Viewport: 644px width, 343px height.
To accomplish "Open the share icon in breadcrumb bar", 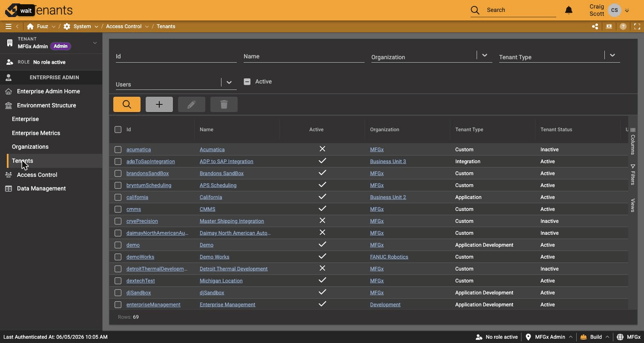I will pos(595,26).
